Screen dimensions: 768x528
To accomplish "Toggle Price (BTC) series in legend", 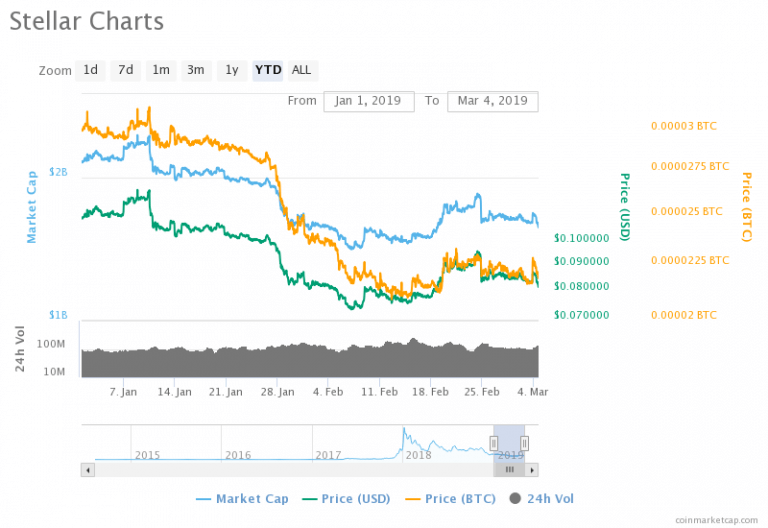I will click(x=451, y=499).
